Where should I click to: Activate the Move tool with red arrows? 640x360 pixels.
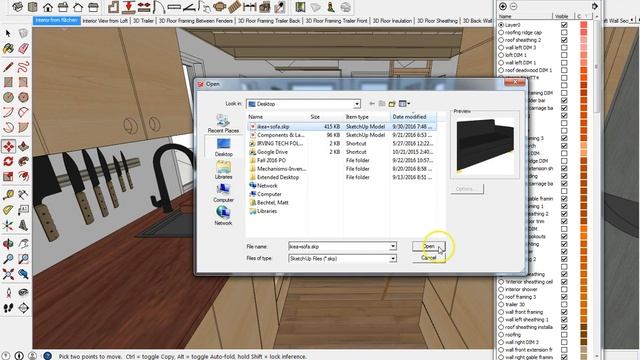8,146
